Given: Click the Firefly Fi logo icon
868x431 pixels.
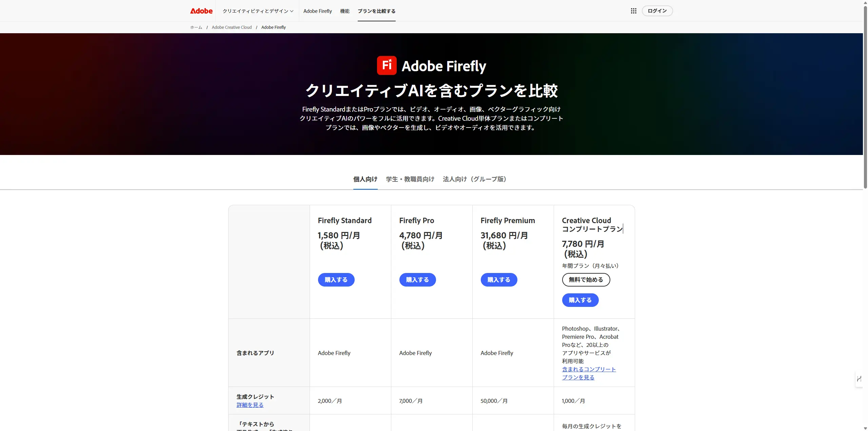Looking at the screenshot, I should 387,65.
